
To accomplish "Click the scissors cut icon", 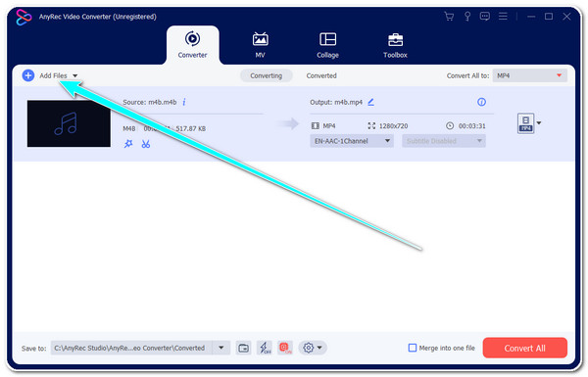I will pyautogui.click(x=146, y=144).
